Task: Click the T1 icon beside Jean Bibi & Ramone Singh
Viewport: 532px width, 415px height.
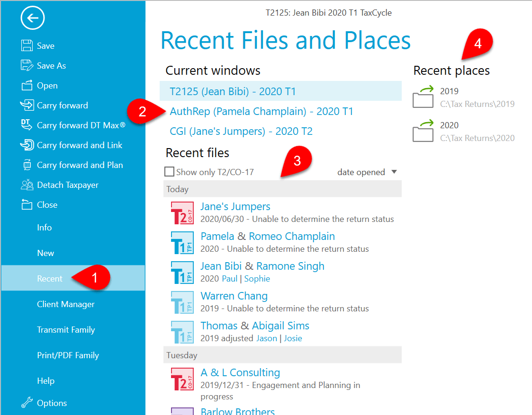Action: click(182, 273)
